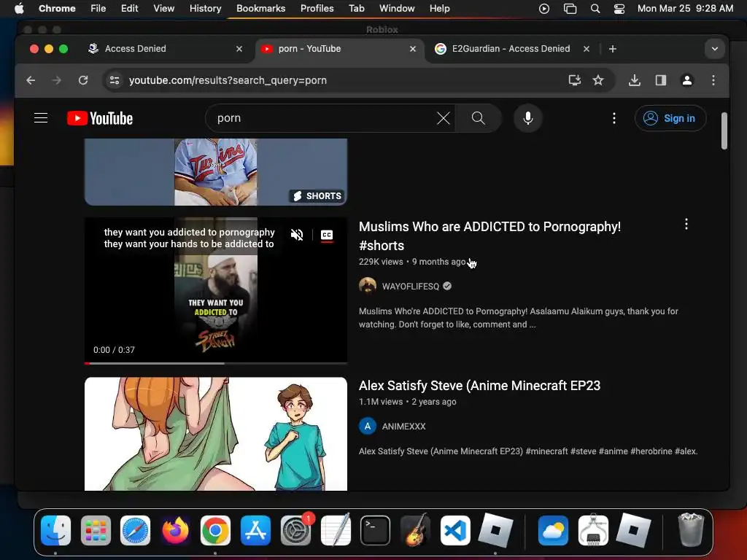Open the Chrome profile icon
This screenshot has height=560, width=747.
click(x=687, y=80)
